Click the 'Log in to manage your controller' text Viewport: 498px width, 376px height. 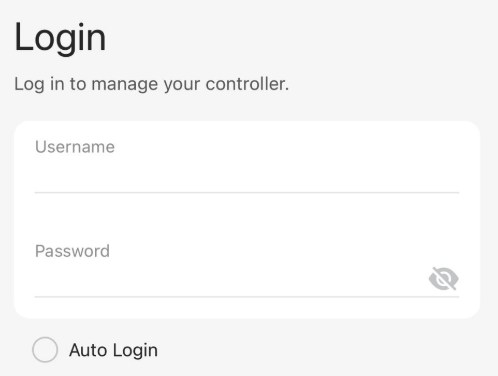pos(152,84)
